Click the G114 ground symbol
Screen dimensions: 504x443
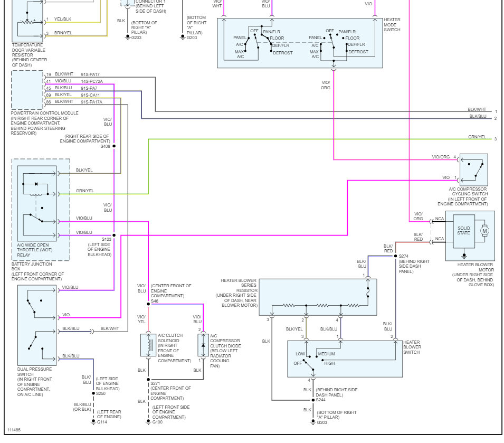coord(93,422)
